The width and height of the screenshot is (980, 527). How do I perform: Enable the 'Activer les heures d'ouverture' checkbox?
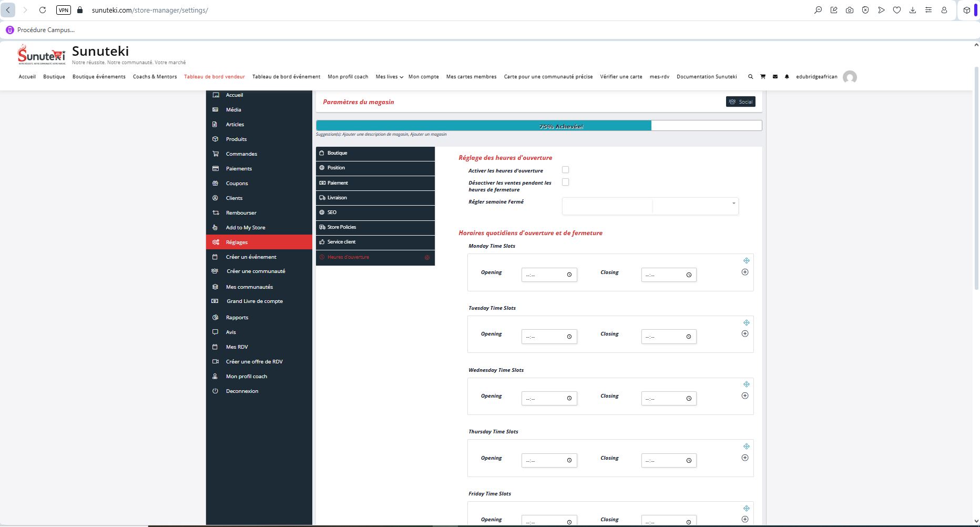(x=565, y=170)
